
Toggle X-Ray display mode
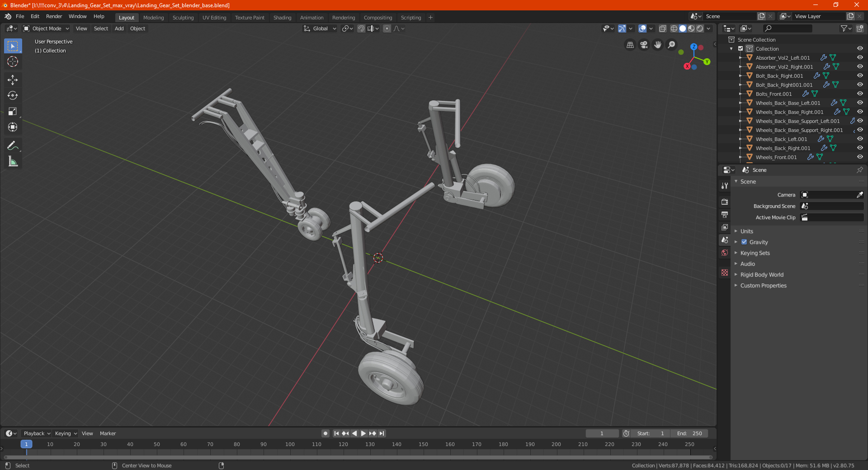(662, 28)
